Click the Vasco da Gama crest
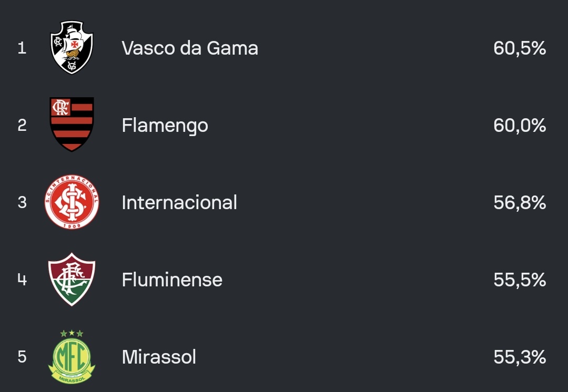Screen dimensions: 568x392 pos(72,48)
